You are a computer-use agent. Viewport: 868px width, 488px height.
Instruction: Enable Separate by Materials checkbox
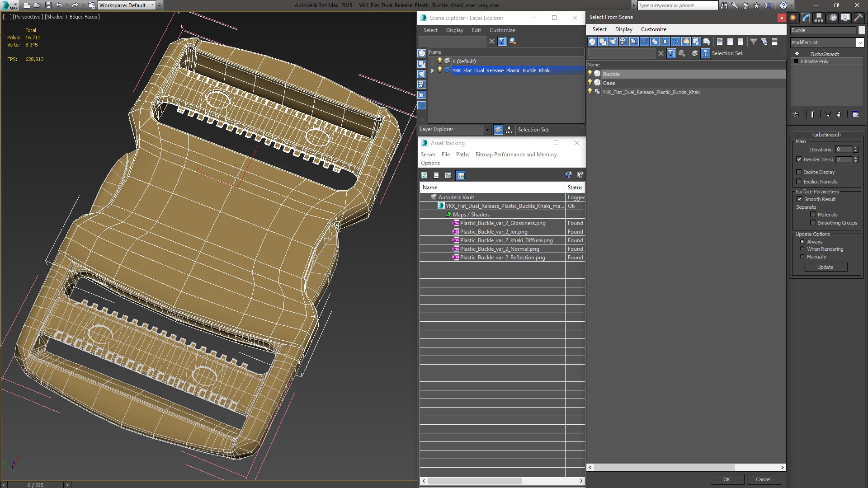(813, 215)
